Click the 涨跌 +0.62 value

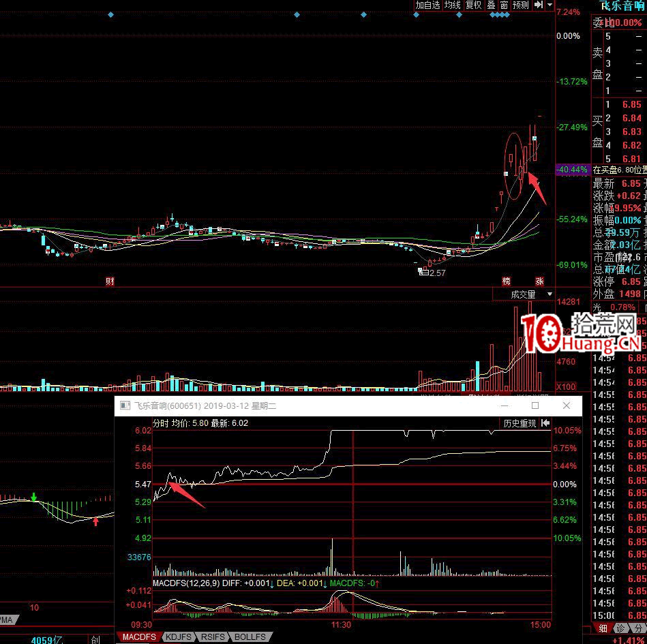click(x=629, y=196)
